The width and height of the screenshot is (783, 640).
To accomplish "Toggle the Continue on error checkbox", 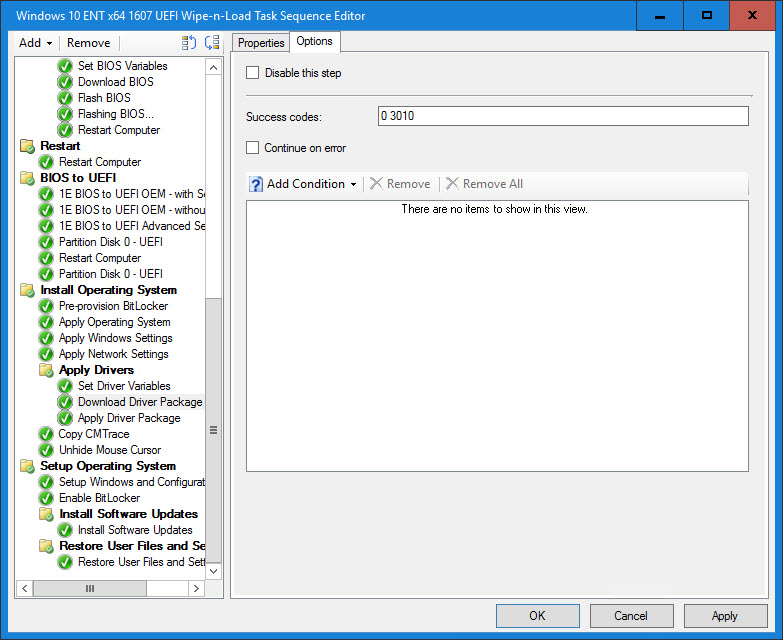I will 253,148.
